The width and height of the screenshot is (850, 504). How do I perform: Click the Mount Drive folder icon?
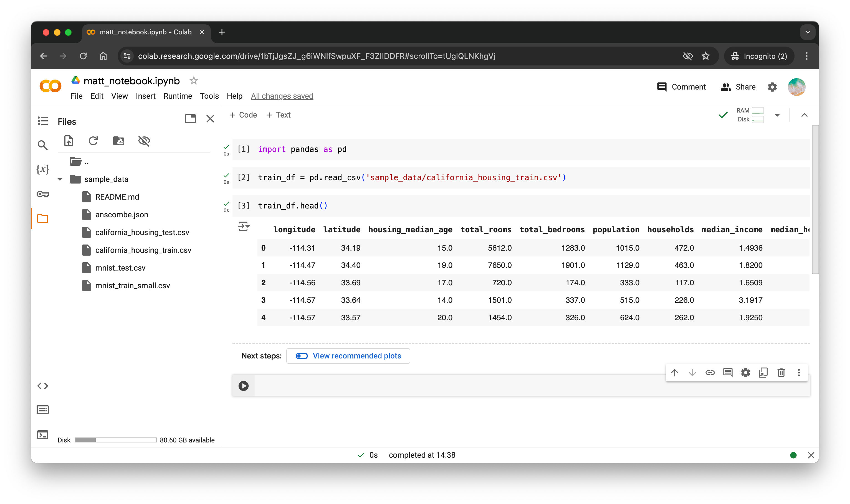coord(119,141)
